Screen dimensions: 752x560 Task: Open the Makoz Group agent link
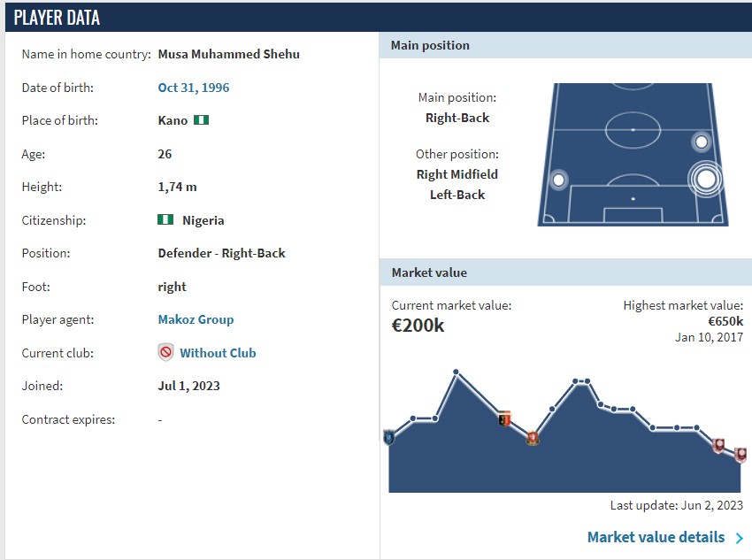196,319
